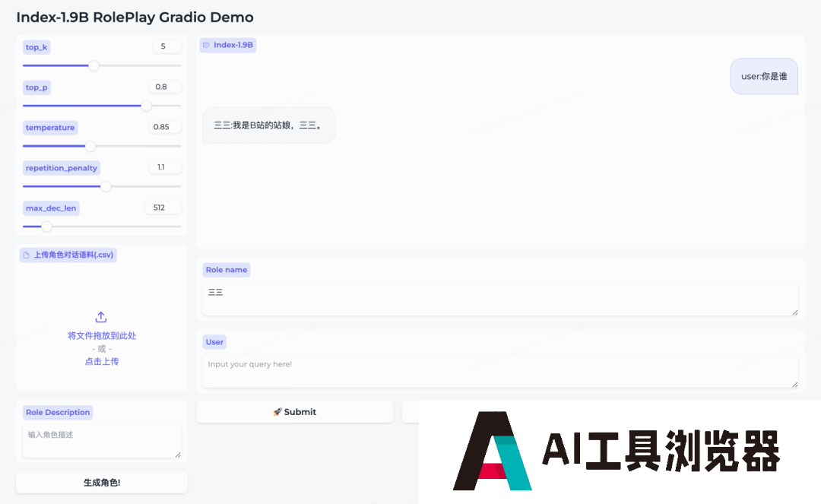Click the Role name text box
This screenshot has width=821, height=504.
pyautogui.click(x=500, y=298)
